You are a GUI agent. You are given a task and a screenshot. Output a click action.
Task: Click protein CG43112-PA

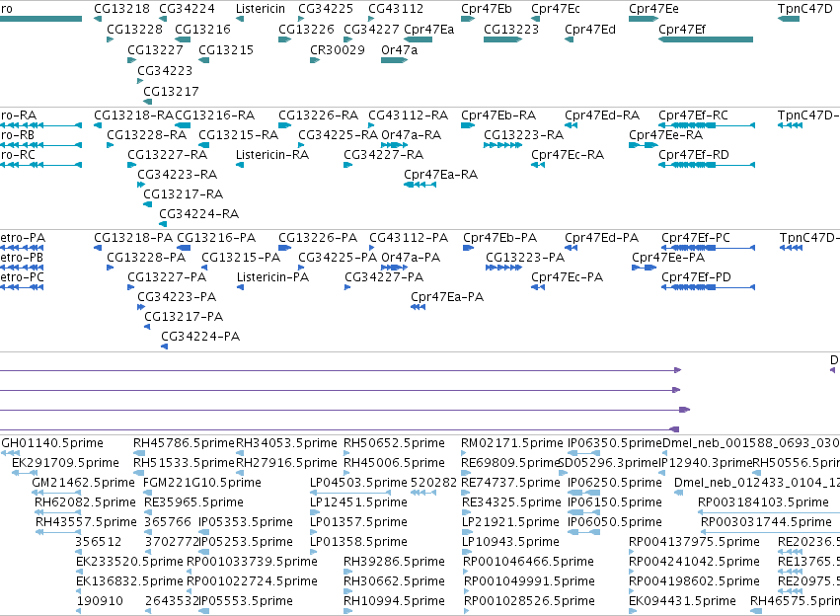coord(409,237)
